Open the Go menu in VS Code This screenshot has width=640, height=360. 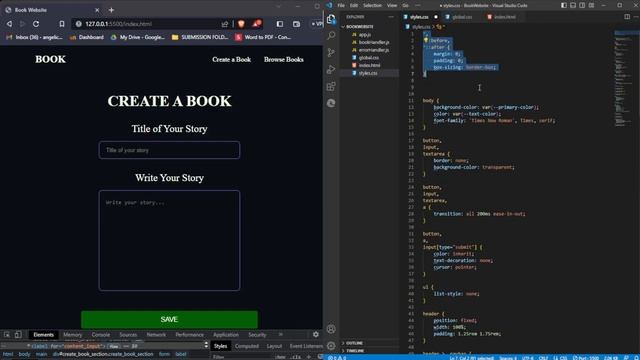click(x=405, y=5)
